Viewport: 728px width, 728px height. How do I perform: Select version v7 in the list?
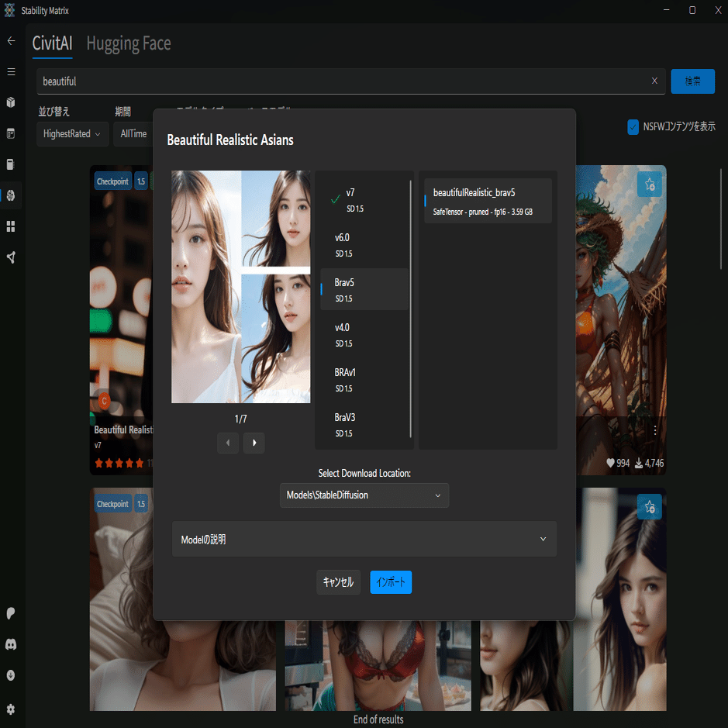364,200
